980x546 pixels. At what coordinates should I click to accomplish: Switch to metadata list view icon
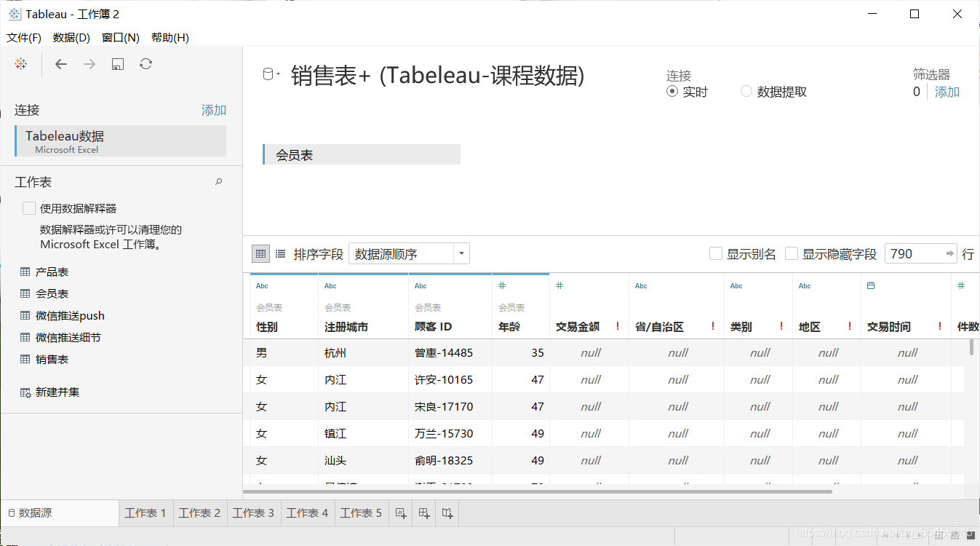(281, 253)
